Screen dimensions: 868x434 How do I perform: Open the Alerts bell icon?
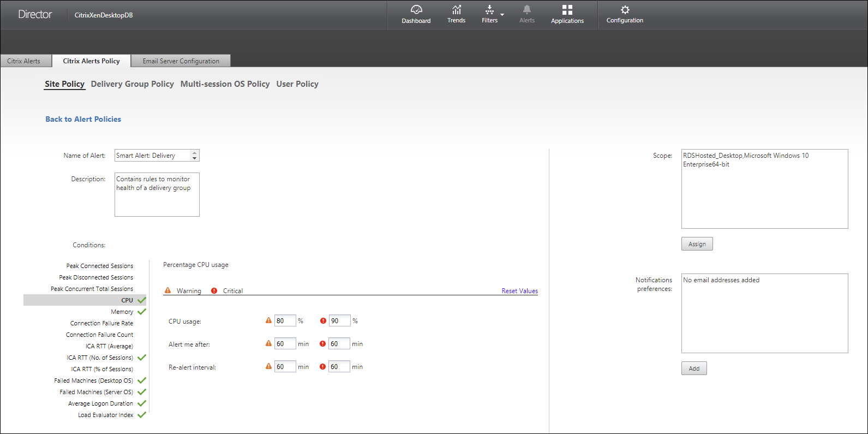pyautogui.click(x=526, y=10)
